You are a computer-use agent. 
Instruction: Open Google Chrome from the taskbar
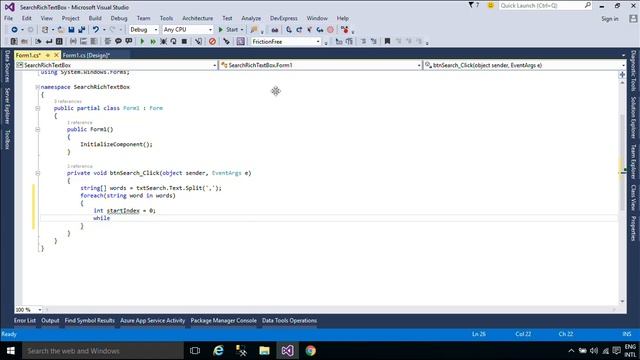tap(311, 351)
